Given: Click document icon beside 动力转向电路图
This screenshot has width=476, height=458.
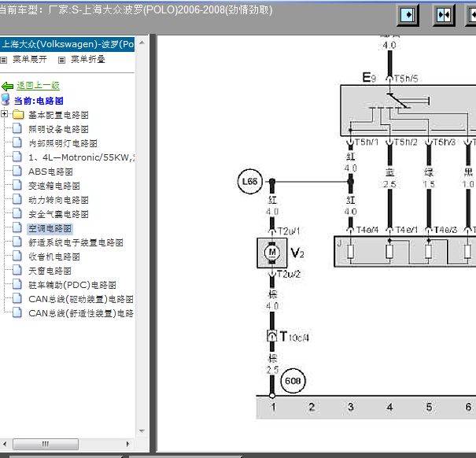Looking at the screenshot, I should coord(17,199).
